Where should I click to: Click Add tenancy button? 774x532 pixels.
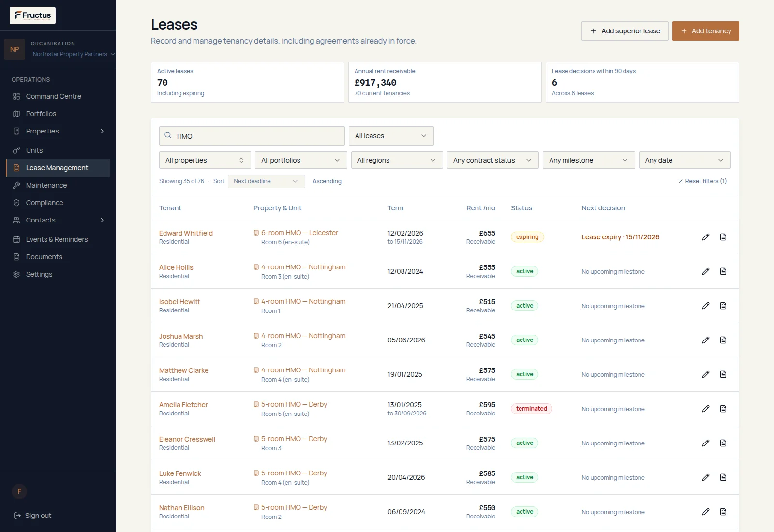706,31
